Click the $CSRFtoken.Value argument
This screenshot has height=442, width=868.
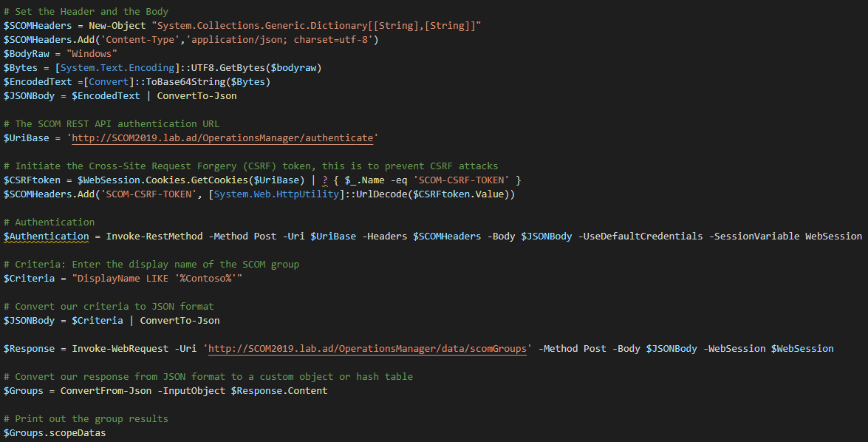click(x=458, y=194)
